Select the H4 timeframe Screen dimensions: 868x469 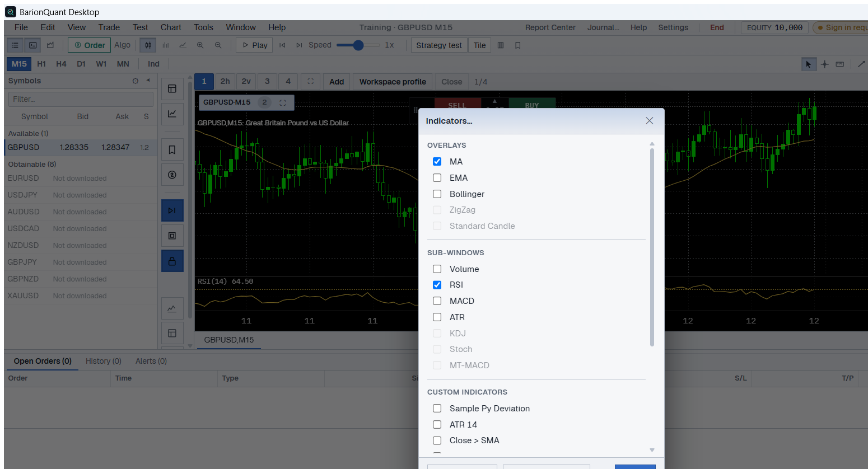click(x=61, y=64)
